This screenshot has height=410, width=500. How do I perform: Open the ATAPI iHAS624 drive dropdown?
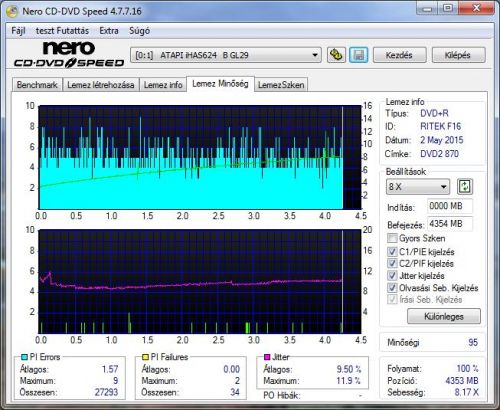coord(226,55)
